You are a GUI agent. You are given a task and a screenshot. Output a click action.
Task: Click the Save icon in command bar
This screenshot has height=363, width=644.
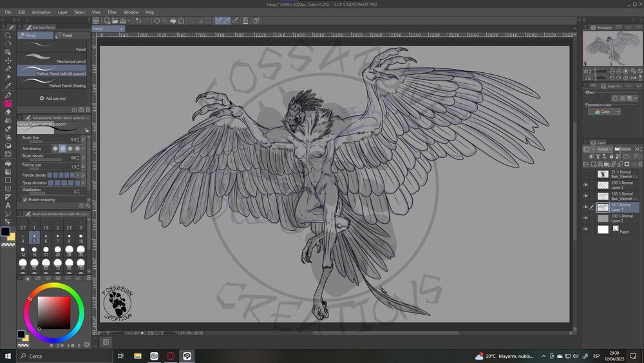122,21
